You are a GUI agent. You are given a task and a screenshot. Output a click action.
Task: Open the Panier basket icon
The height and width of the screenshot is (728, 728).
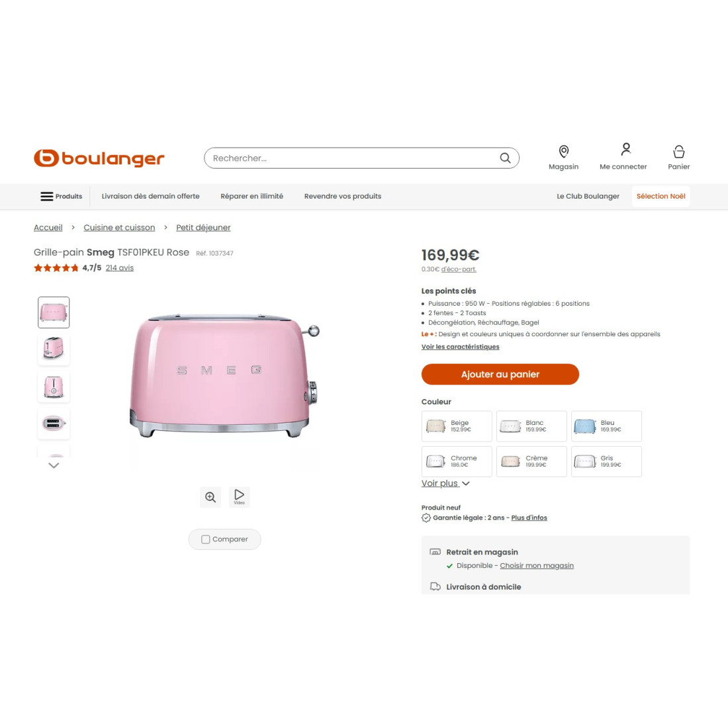pyautogui.click(x=679, y=152)
